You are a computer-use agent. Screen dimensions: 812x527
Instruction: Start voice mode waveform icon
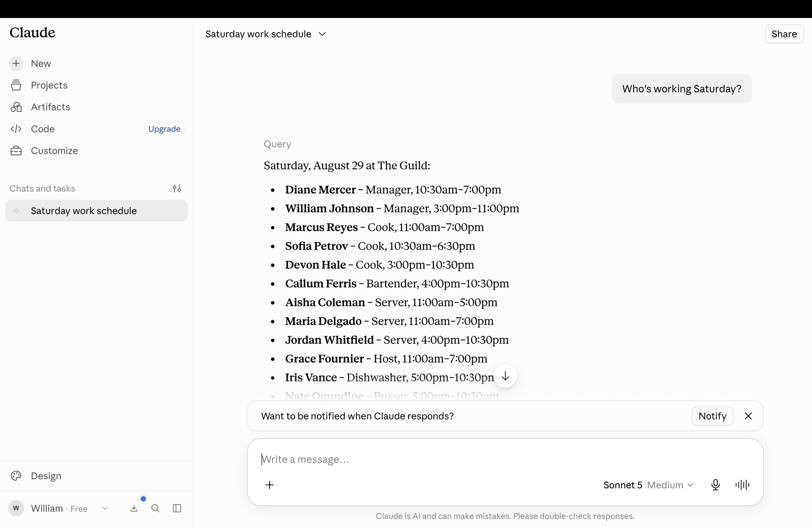click(x=742, y=485)
